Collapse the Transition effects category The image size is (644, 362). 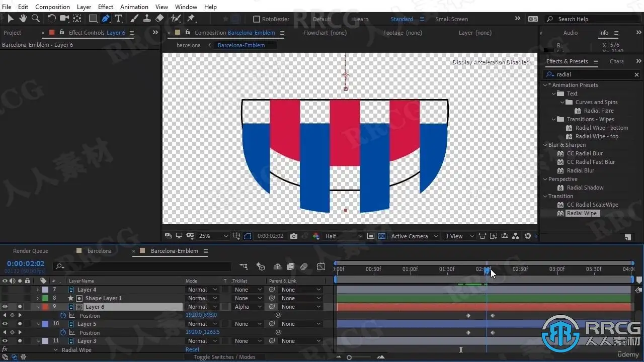pyautogui.click(x=544, y=196)
